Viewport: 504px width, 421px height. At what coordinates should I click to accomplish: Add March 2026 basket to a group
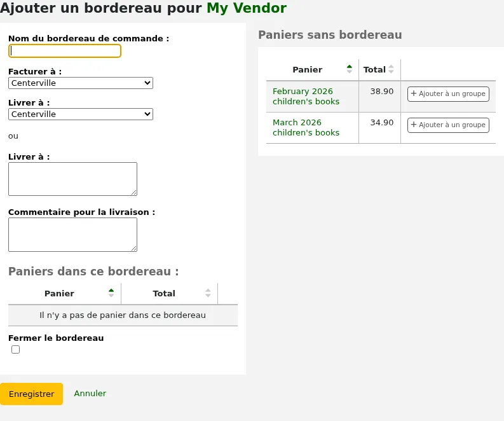[x=448, y=125]
